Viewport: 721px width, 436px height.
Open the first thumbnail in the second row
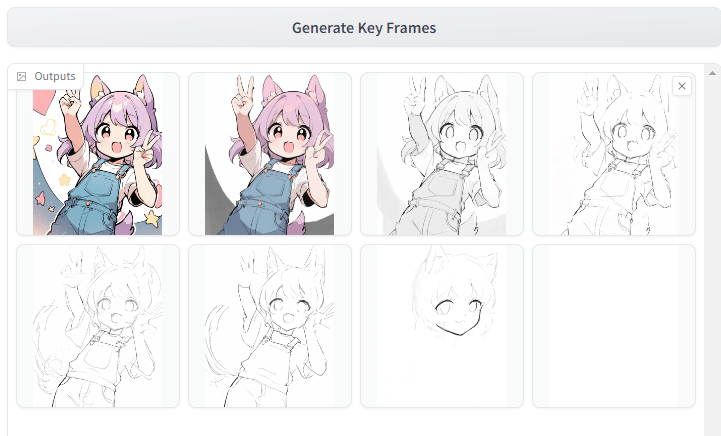click(98, 326)
